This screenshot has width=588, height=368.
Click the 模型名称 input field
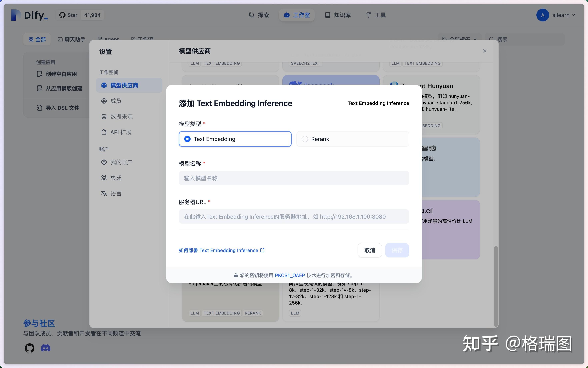294,178
